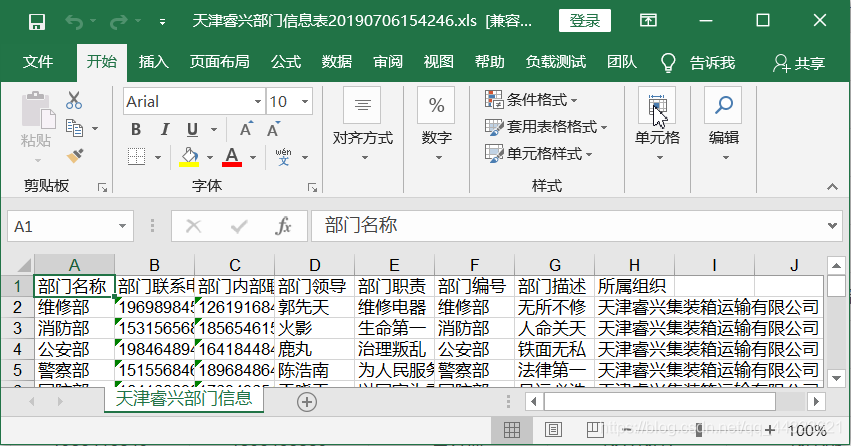The width and height of the screenshot is (851, 446).
Task: Click the Borders icon
Action: pyautogui.click(x=136, y=157)
